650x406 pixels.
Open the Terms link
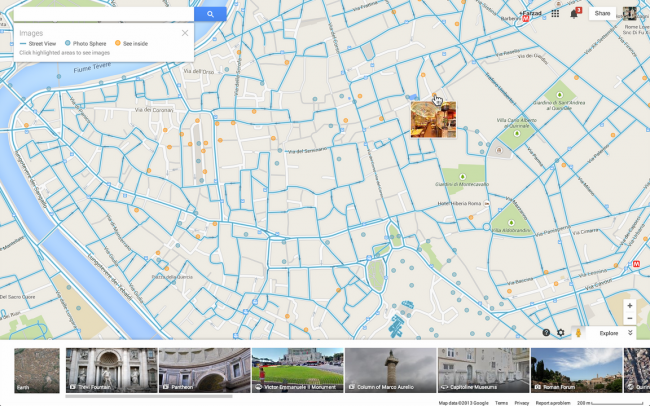[501, 403]
